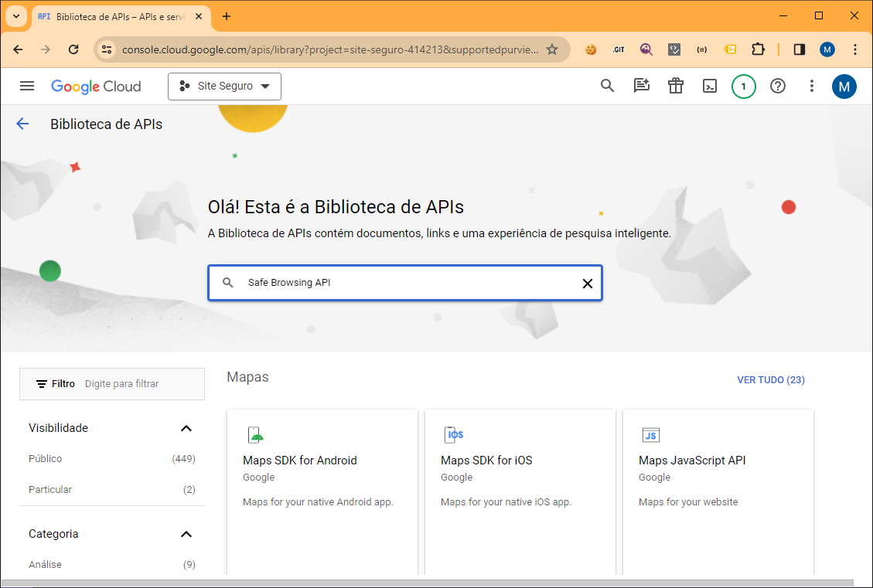873x588 pixels.
Task: Open Chrome's three-dot menu
Action: pyautogui.click(x=855, y=49)
